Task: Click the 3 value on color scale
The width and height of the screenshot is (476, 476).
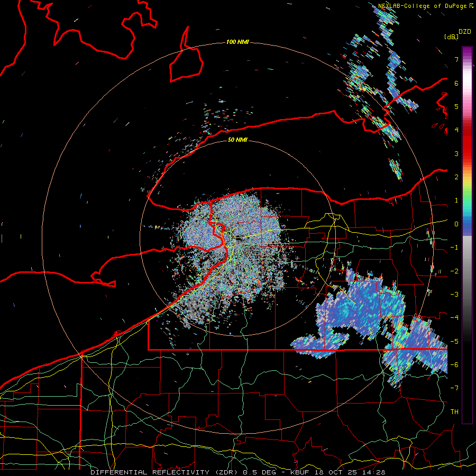Action: tap(456, 153)
